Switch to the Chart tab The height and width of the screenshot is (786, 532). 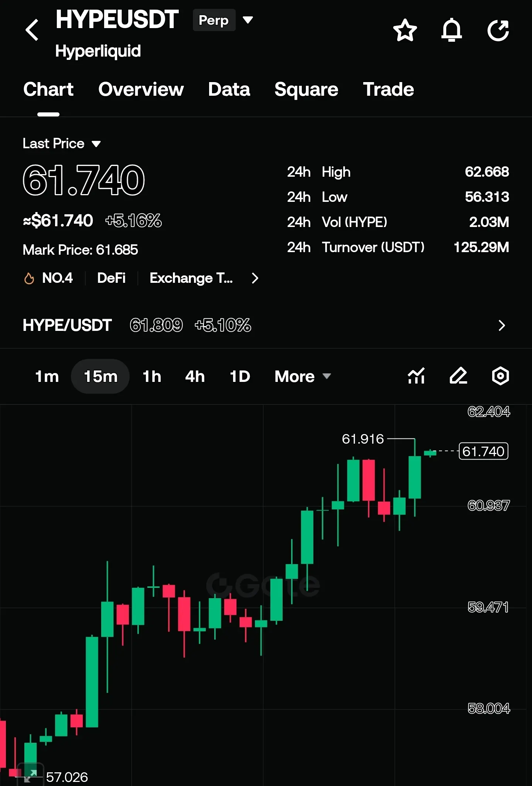(x=48, y=89)
